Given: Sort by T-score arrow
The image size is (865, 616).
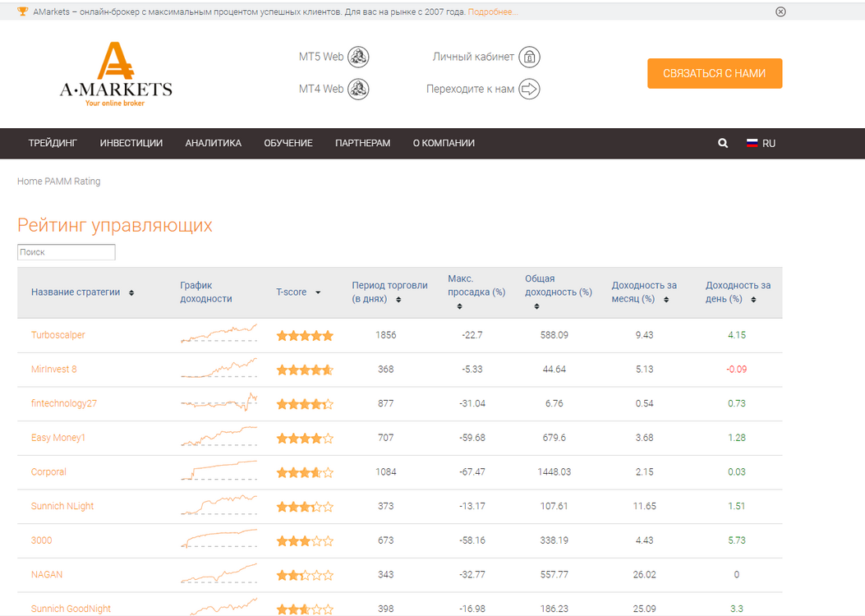Looking at the screenshot, I should (x=318, y=292).
